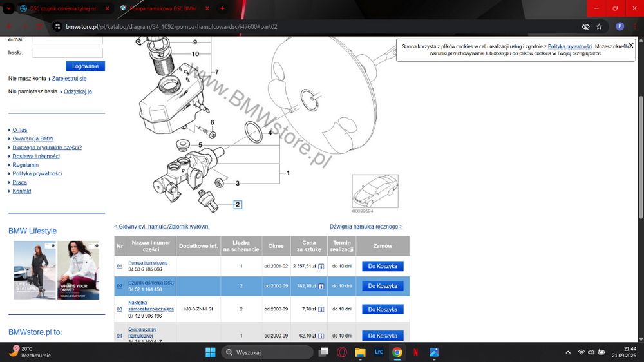The height and width of the screenshot is (362, 644).
Task: Open Lightroom Classic from the taskbar
Action: pos(379,352)
